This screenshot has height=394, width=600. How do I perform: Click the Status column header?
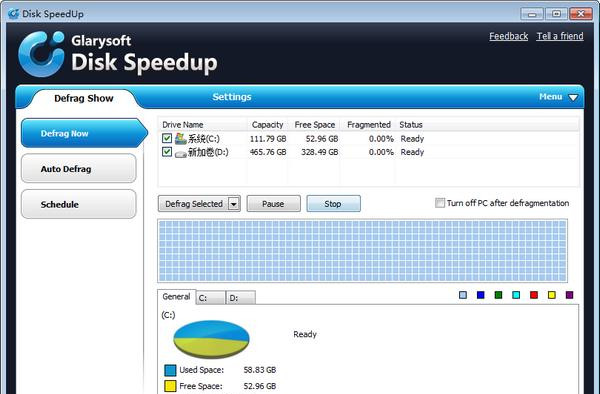[411, 125]
